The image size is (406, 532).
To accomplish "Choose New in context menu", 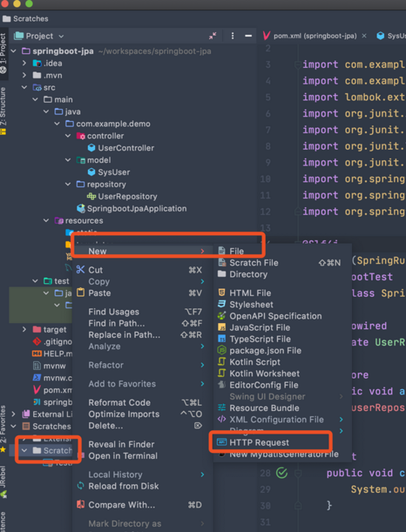I will click(142, 251).
